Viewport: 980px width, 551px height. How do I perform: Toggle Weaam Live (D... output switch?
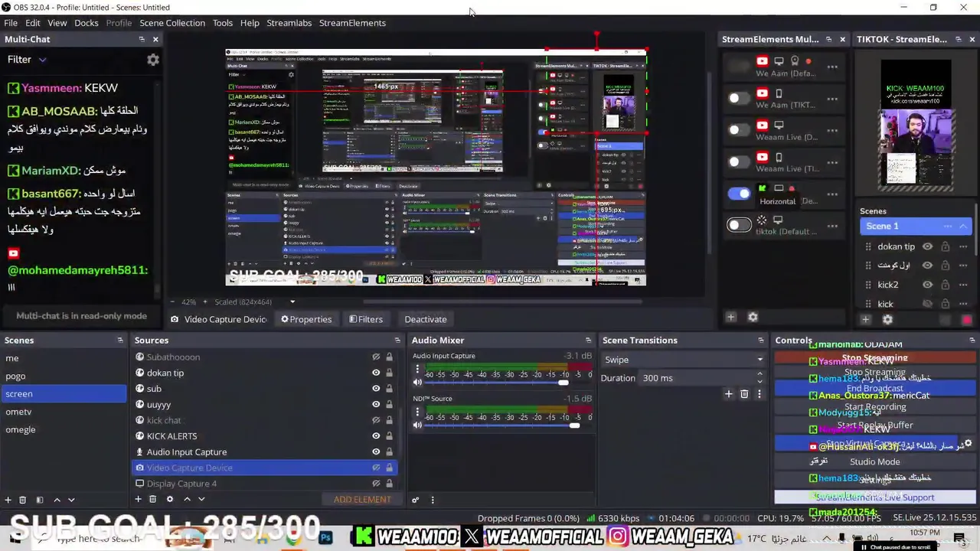739,130
